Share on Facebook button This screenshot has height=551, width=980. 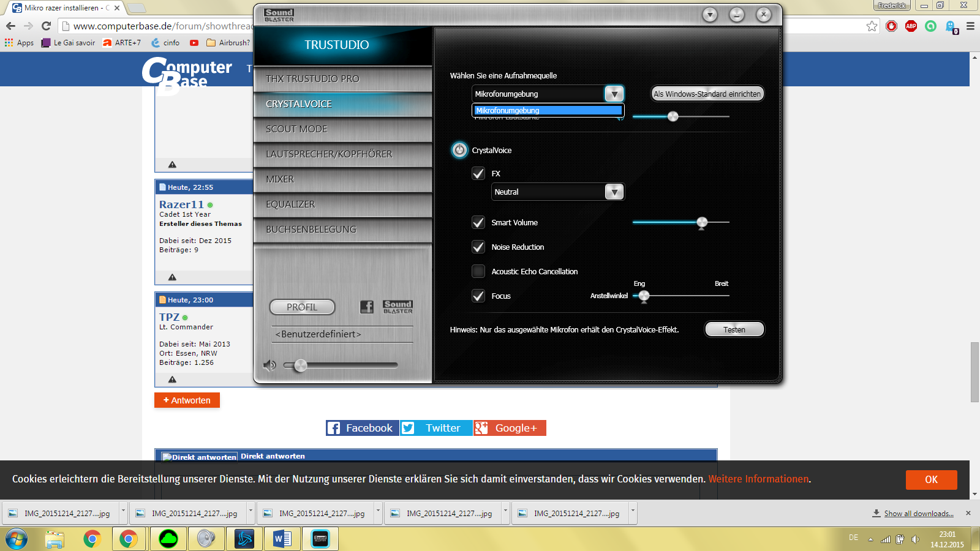362,428
